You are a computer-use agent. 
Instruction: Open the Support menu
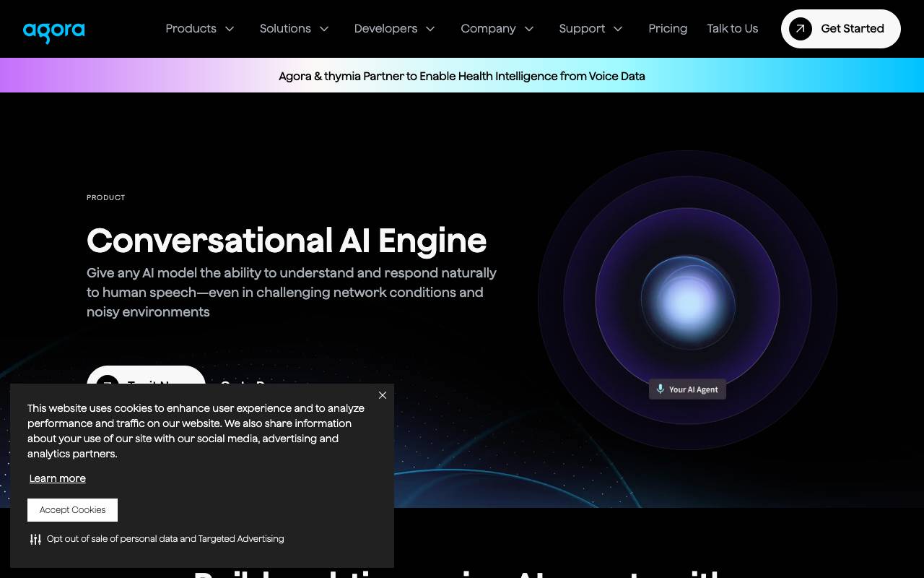click(x=582, y=29)
